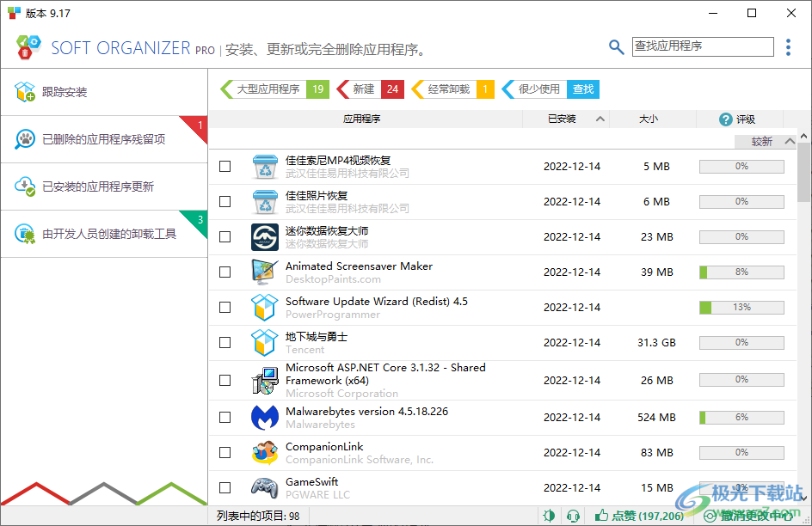Screen dimensions: 812x526
Task: Click the headset support icon
Action: 573,516
